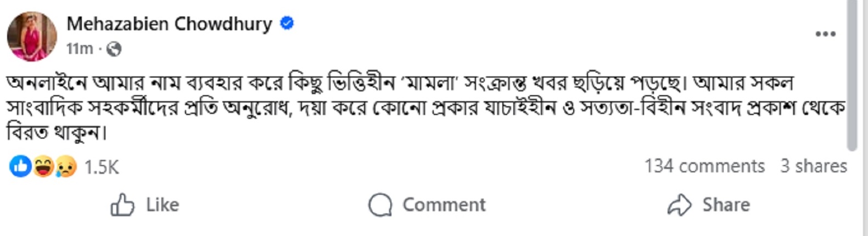This screenshot has height=236, width=868.
Task: Click the thumbs-up outline icon
Action: [122, 205]
